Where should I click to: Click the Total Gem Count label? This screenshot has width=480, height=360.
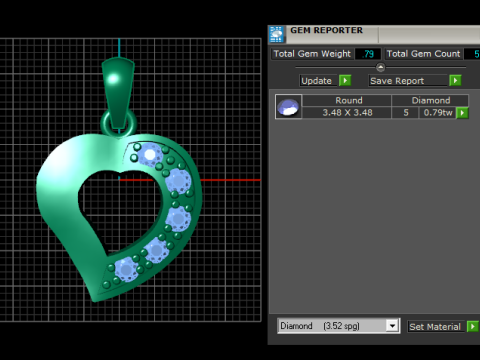pyautogui.click(x=423, y=54)
